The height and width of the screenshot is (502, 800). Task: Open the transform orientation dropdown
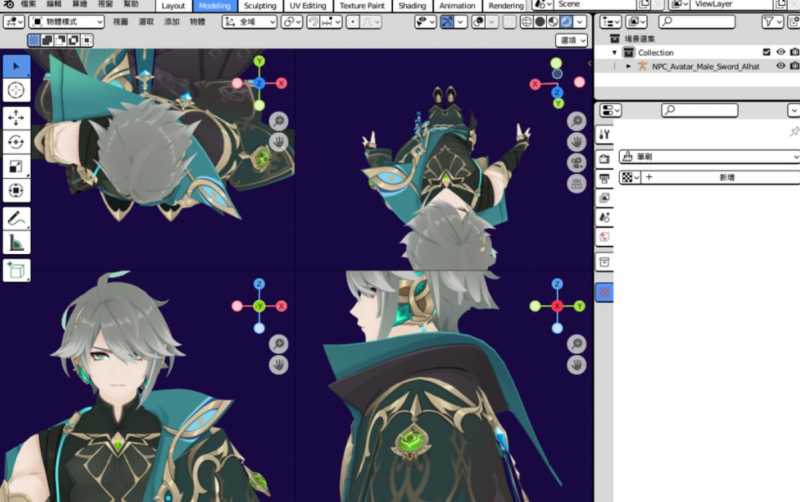point(250,22)
